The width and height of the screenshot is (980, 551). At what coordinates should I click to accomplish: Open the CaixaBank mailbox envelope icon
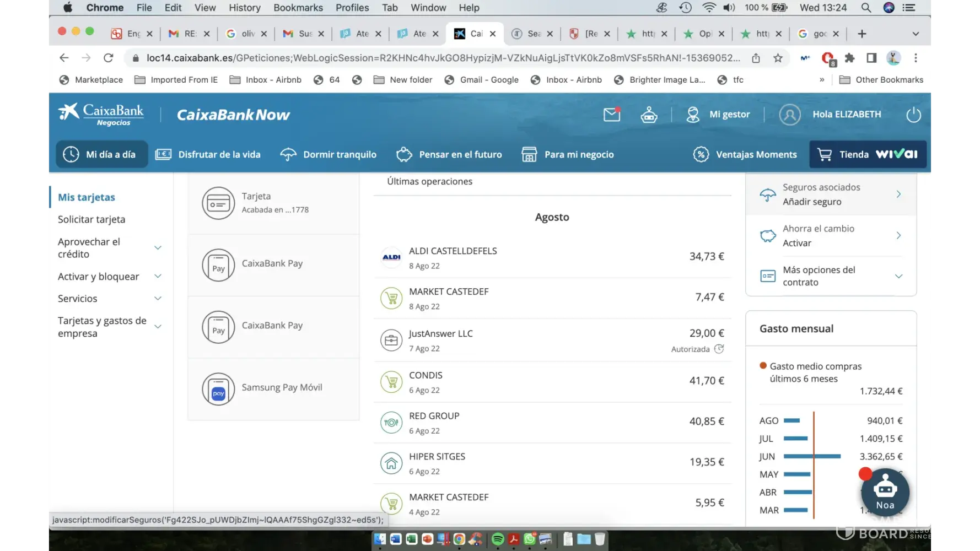tap(611, 115)
